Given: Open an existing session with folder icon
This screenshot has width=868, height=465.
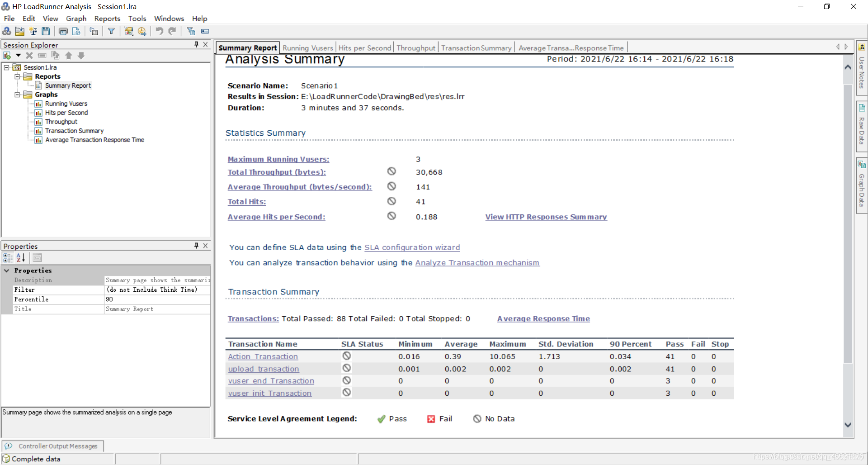Looking at the screenshot, I should [19, 31].
